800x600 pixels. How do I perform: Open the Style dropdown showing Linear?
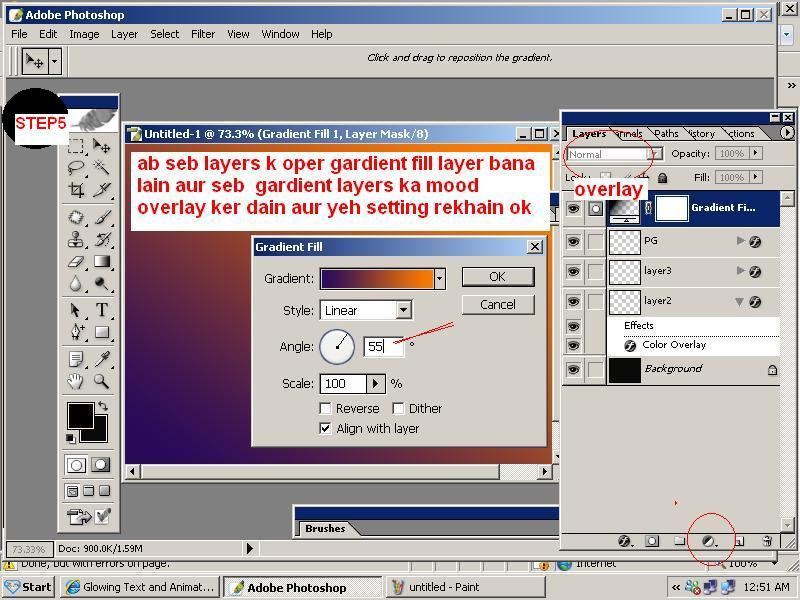(404, 310)
